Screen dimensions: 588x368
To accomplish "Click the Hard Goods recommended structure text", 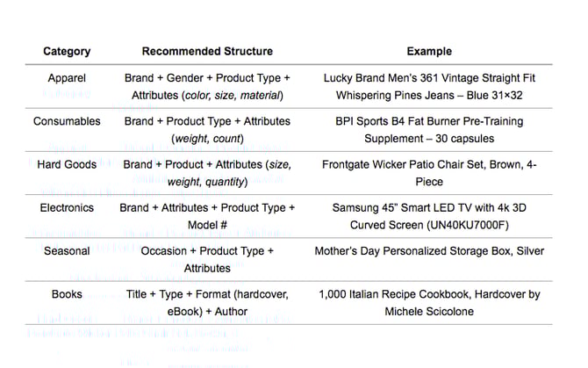I will tap(207, 173).
